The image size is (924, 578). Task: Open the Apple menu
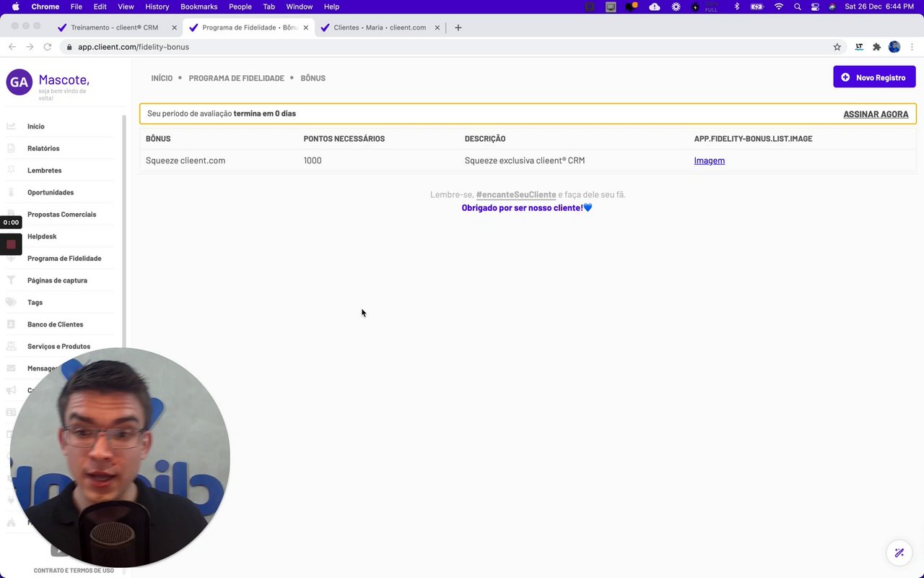point(16,7)
